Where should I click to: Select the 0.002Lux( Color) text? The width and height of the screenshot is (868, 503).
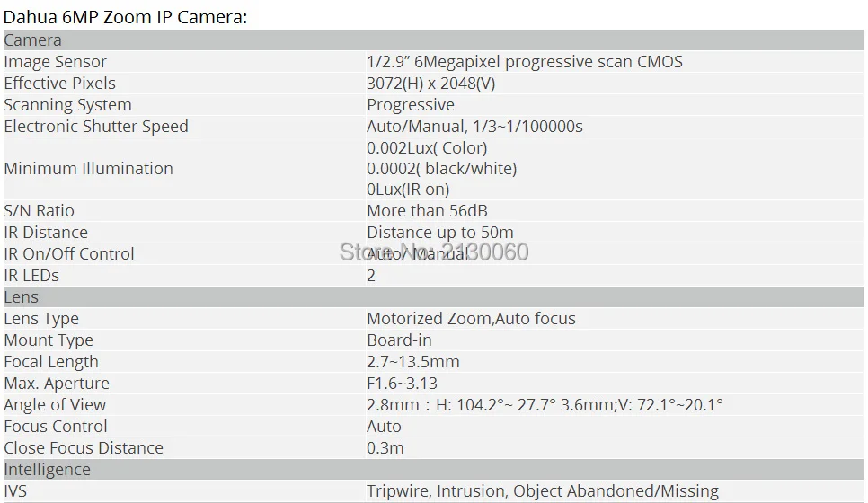(427, 147)
